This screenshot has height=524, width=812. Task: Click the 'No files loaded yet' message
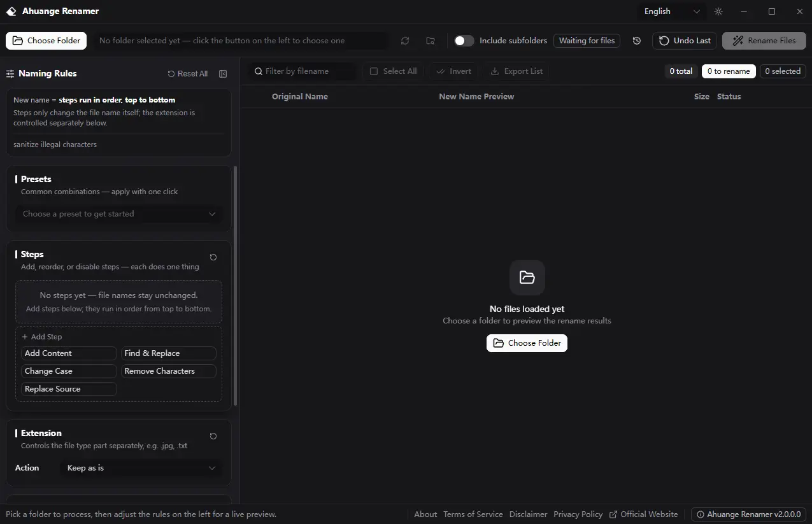pyautogui.click(x=527, y=309)
